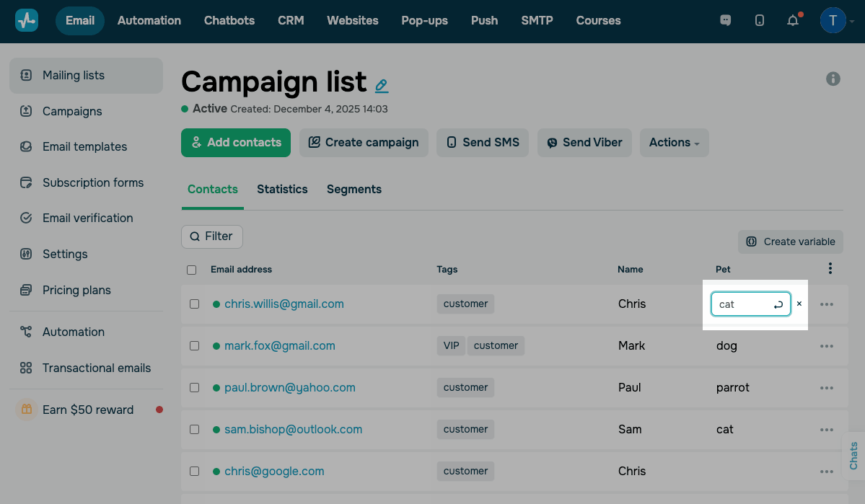The image size is (865, 504).
Task: Tick the checkbox for chris.willis@gmail.com
Action: coord(194,304)
